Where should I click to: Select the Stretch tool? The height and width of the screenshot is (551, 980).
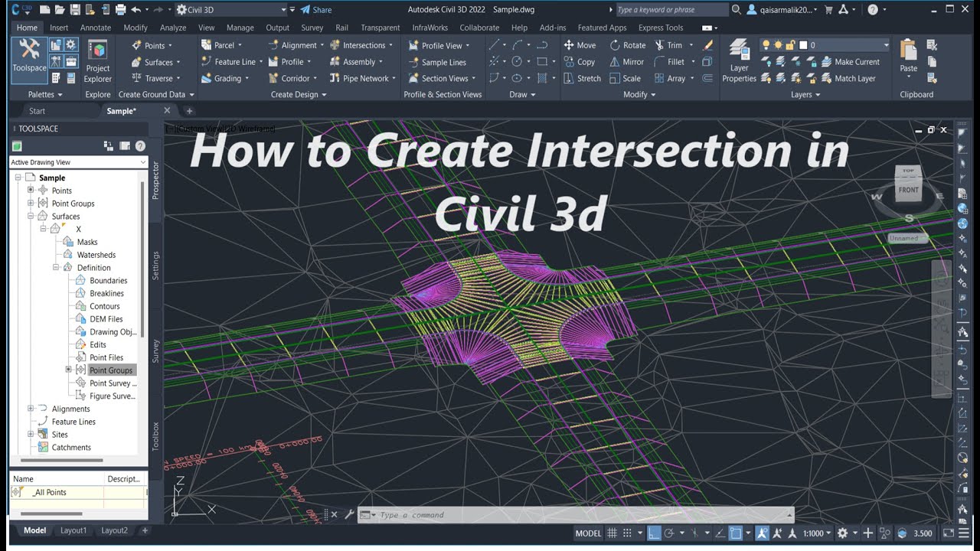point(582,78)
